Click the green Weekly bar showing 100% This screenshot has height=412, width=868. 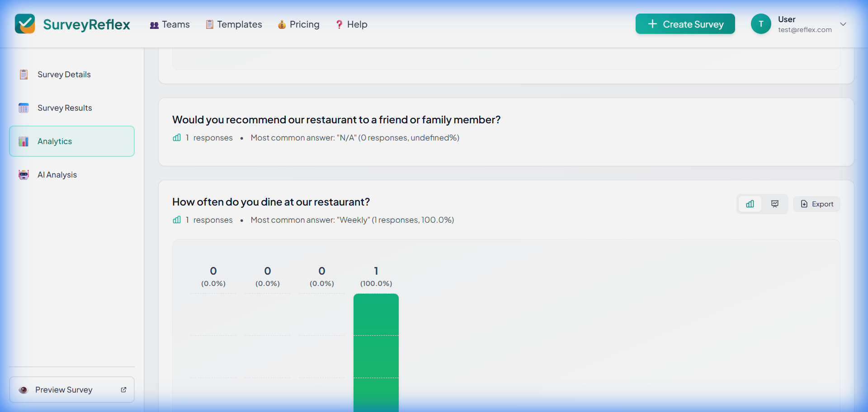376,352
